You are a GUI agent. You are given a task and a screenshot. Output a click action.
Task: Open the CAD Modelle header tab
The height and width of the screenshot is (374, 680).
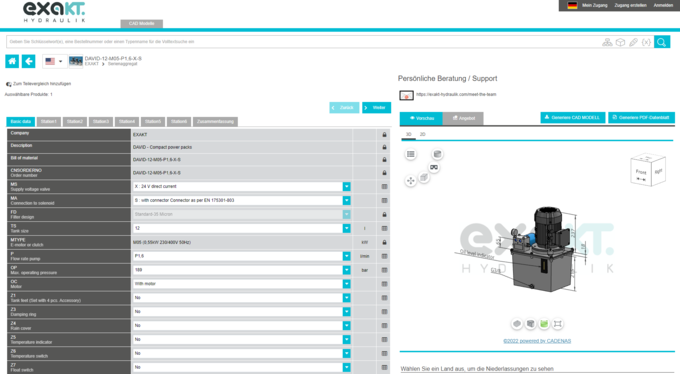pos(141,23)
